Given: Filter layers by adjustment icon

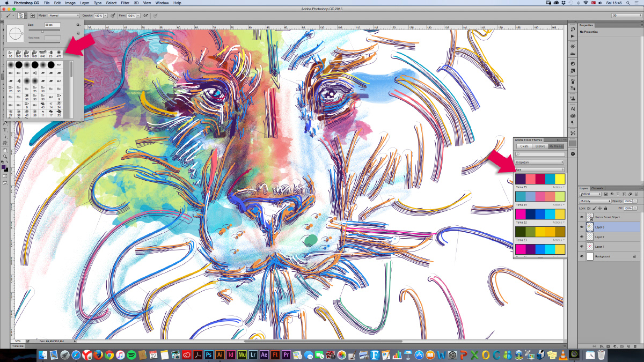Looking at the screenshot, I should point(612,194).
